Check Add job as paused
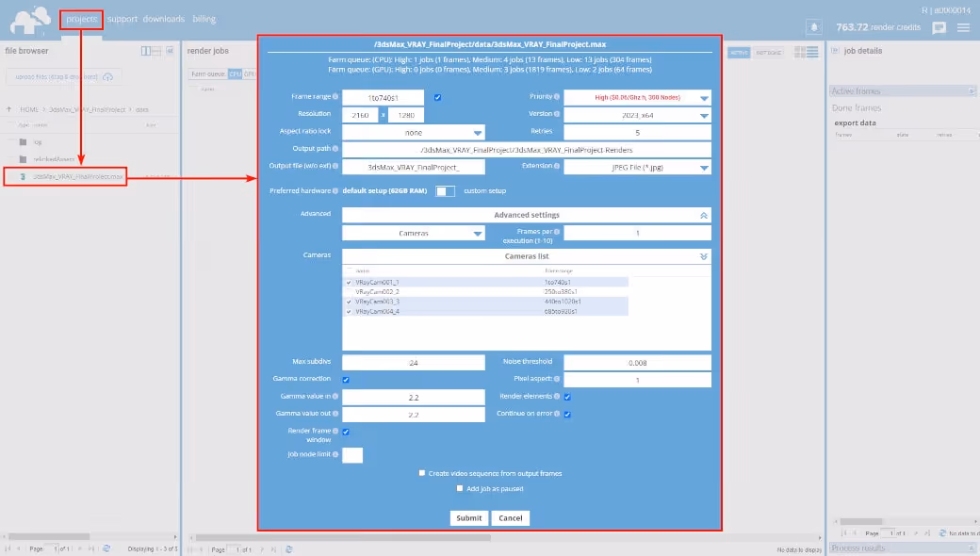 (x=460, y=488)
